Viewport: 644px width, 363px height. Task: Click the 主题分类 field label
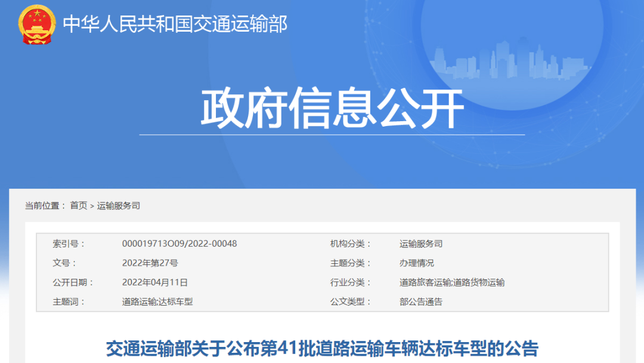351,263
